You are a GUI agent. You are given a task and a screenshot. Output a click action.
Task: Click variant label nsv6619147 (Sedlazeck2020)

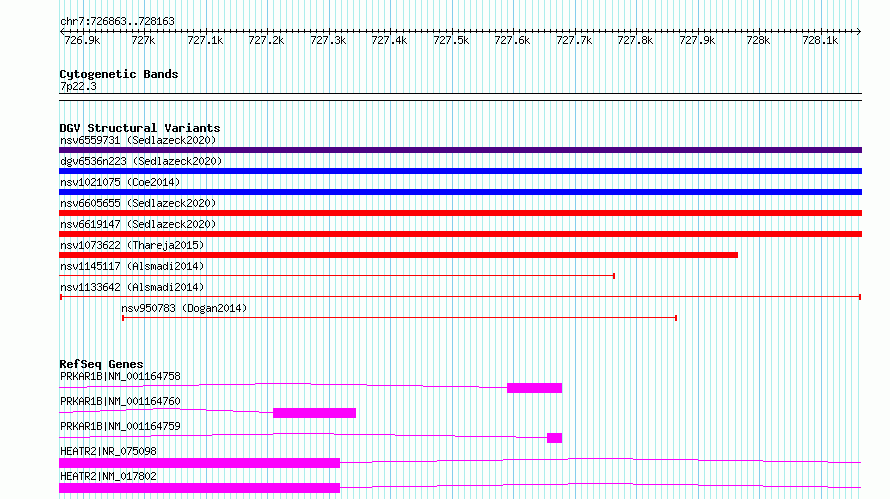click(138, 224)
